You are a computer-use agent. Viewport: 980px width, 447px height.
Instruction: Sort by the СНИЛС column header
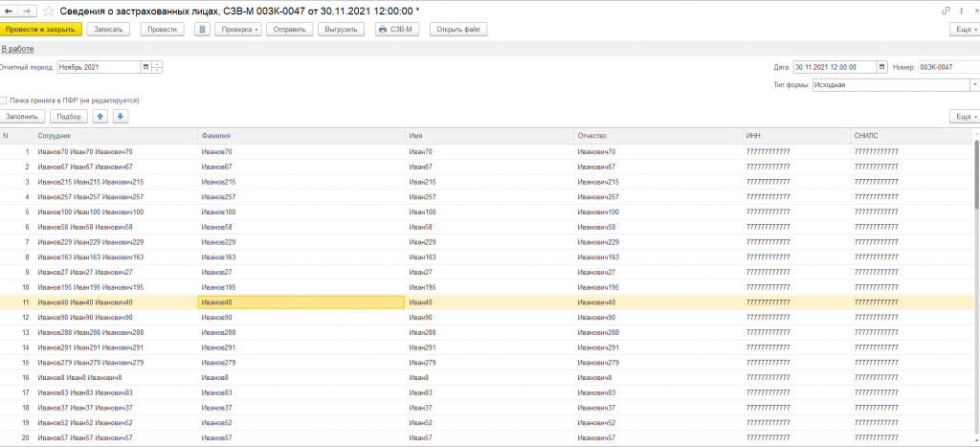click(x=911, y=135)
